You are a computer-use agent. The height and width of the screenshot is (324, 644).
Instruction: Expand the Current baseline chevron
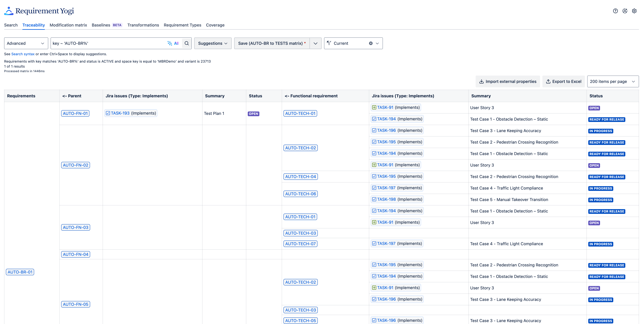tap(377, 43)
